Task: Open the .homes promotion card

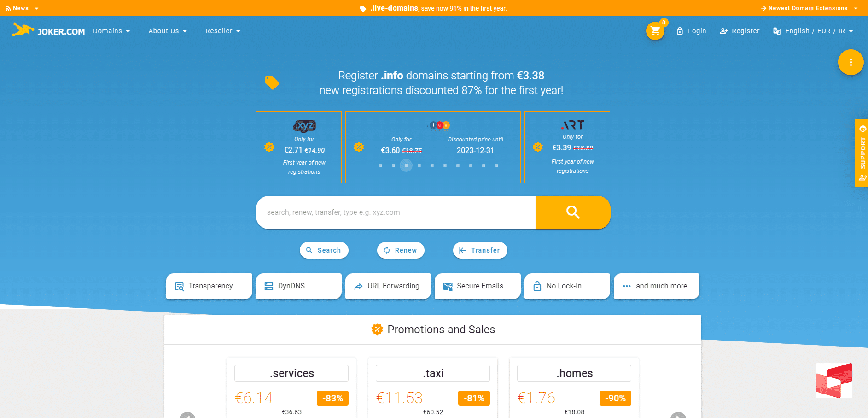Action: click(574, 388)
